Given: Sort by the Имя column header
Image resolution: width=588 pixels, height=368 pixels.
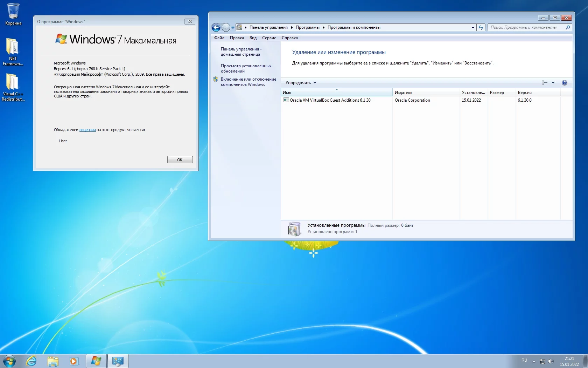Looking at the screenshot, I should coord(336,93).
